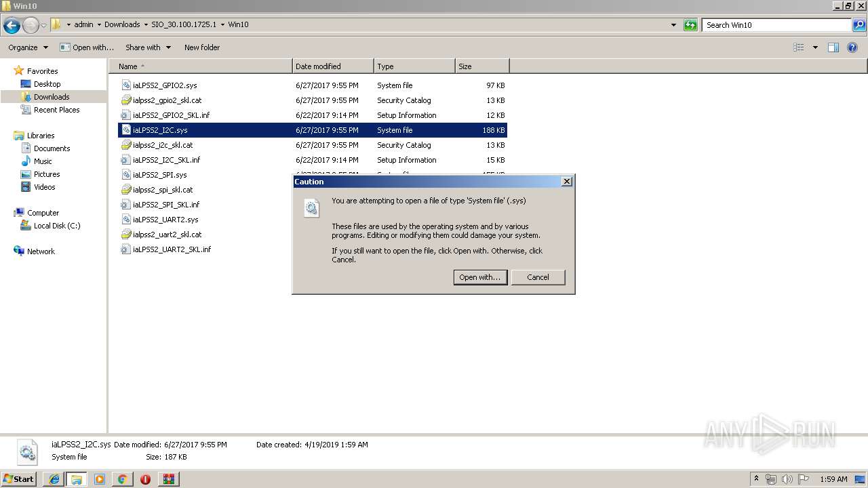Click the admin breadcrumb segment
This screenshot has height=488, width=868.
pyautogui.click(x=83, y=24)
